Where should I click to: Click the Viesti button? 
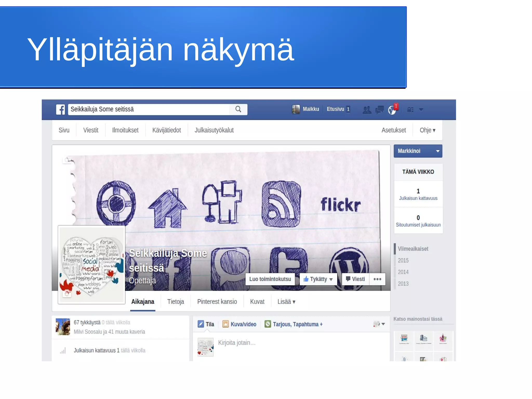(355, 279)
